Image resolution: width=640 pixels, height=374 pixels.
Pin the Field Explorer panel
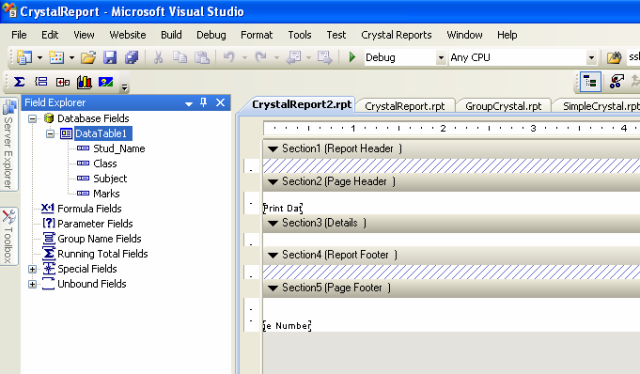(x=204, y=102)
